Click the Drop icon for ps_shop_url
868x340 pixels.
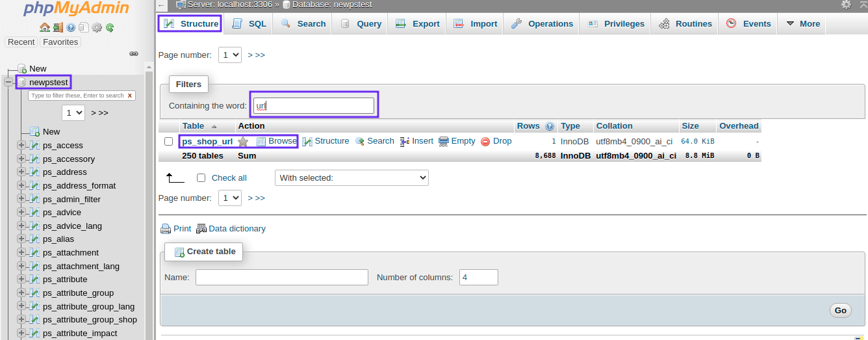coord(485,142)
